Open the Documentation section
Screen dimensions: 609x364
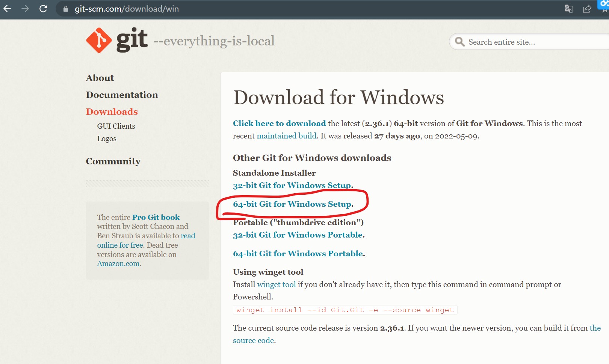pyautogui.click(x=122, y=95)
